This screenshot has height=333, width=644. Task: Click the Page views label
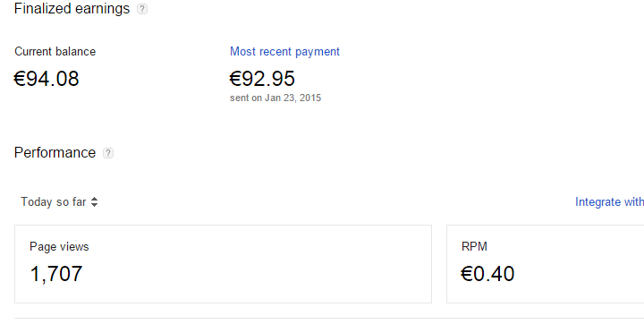coord(59,247)
